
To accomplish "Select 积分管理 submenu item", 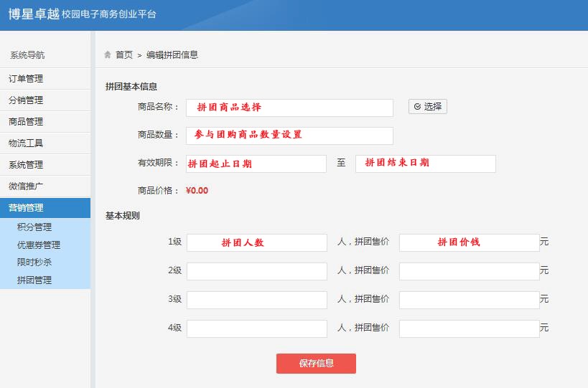I will click(x=34, y=227).
